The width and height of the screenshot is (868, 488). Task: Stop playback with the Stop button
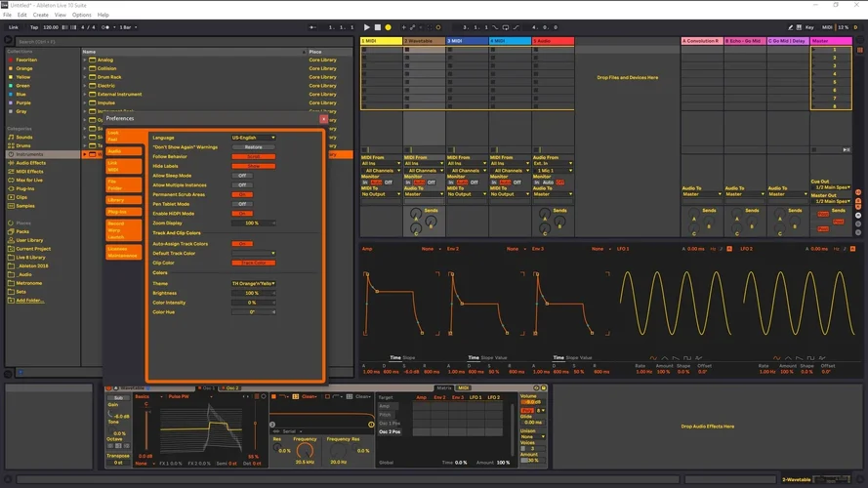[x=377, y=27]
